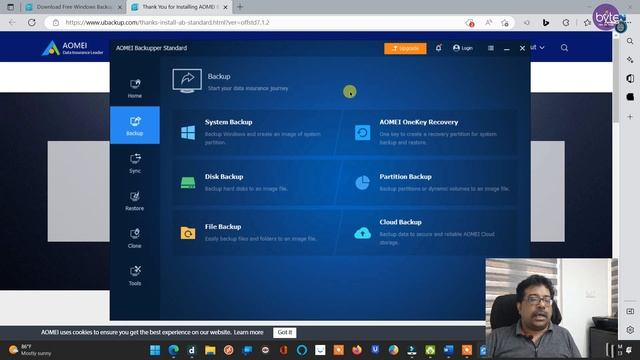Open Microsoft Edge from the taskbar

[173, 350]
